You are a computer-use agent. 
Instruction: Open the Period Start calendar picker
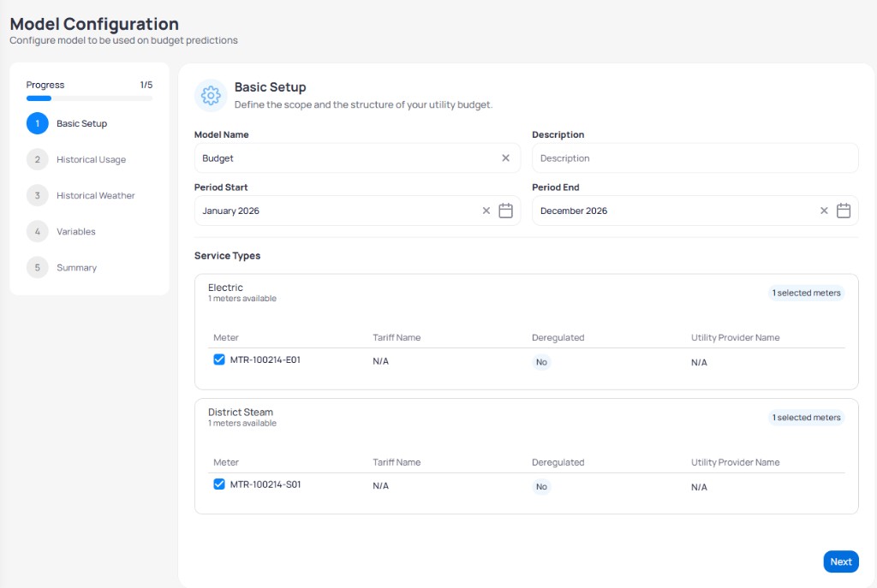pyautogui.click(x=505, y=211)
